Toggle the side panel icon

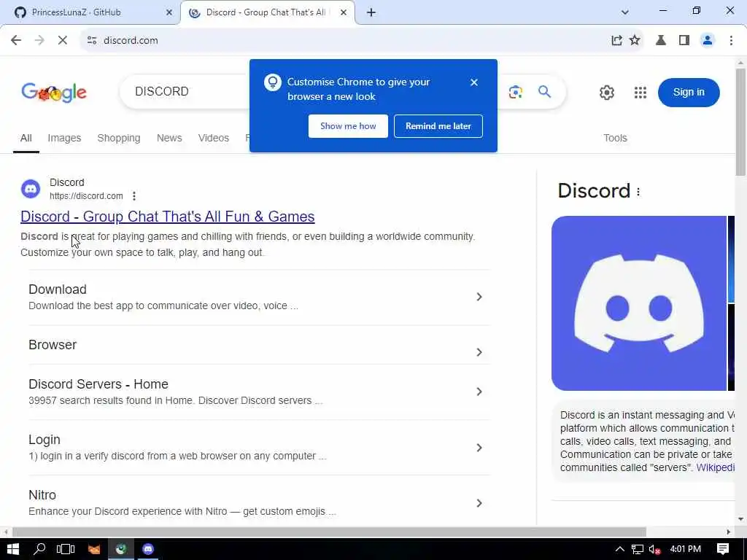684,41
